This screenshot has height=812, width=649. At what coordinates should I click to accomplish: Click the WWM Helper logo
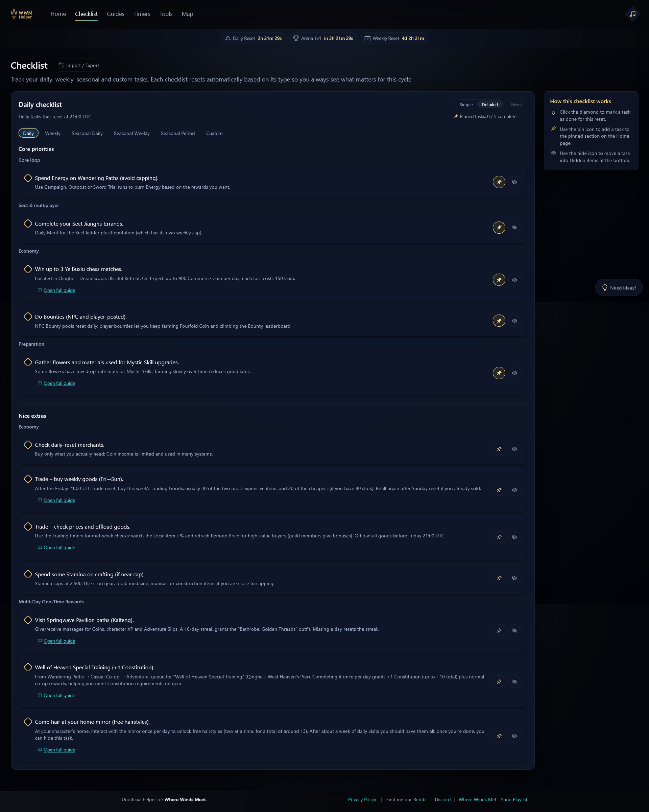coord(22,14)
